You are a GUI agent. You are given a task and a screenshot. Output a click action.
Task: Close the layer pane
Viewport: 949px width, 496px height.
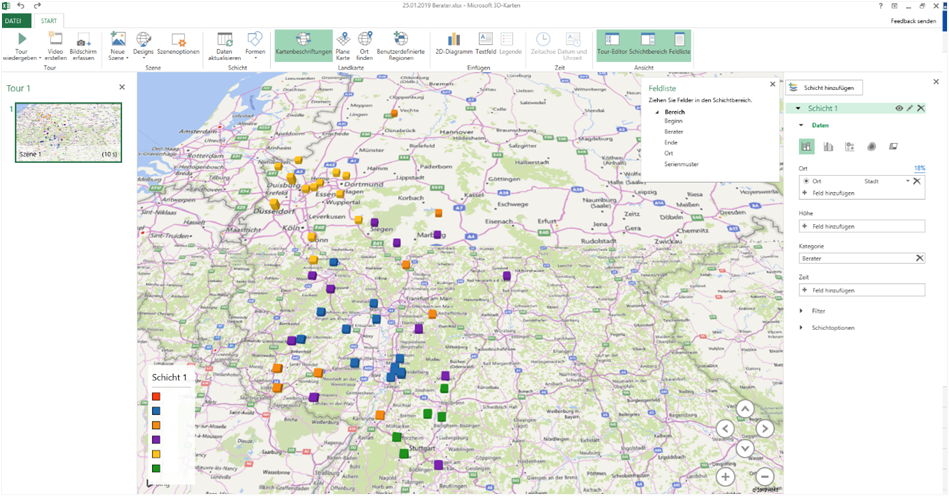tap(937, 82)
